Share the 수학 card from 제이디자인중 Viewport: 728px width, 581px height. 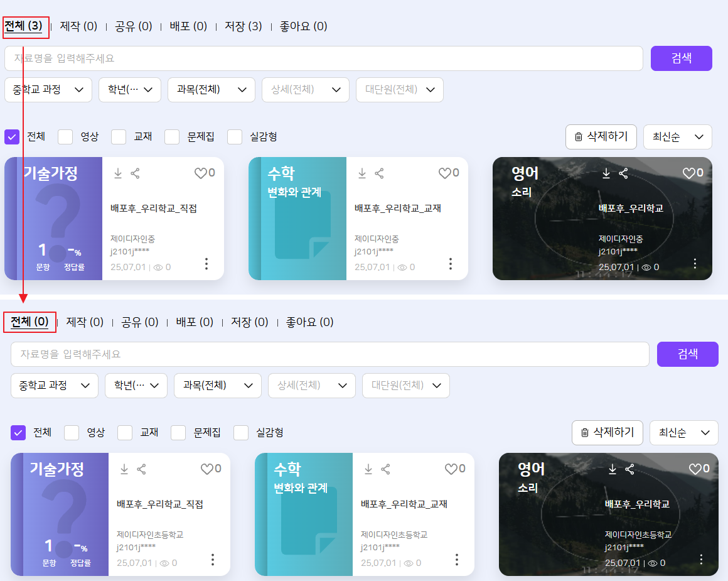pyautogui.click(x=380, y=173)
